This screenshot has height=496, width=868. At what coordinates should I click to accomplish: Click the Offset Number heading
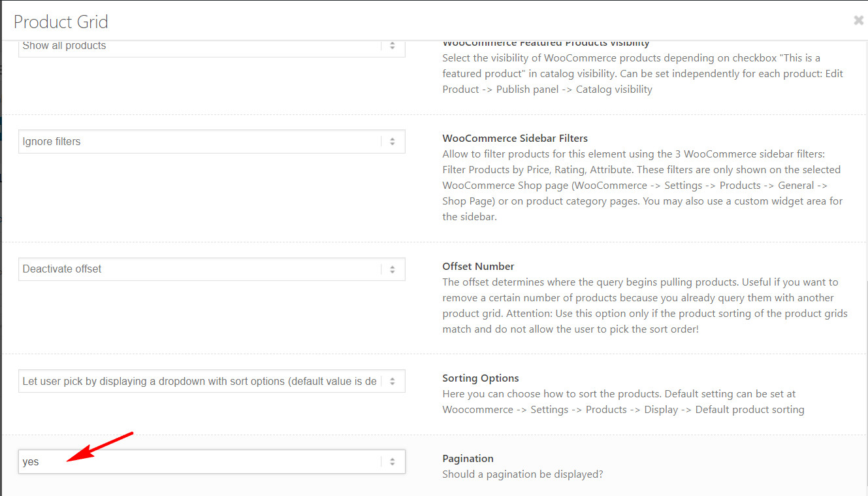478,266
